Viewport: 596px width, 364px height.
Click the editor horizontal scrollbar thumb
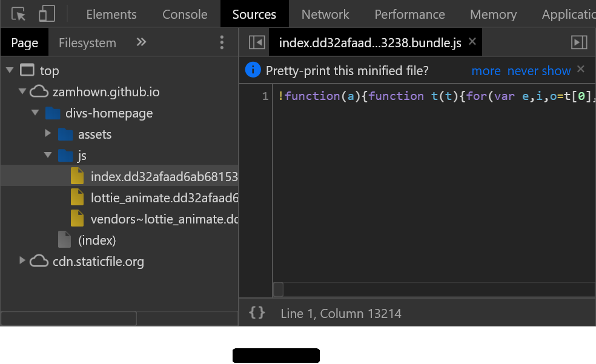coord(279,290)
